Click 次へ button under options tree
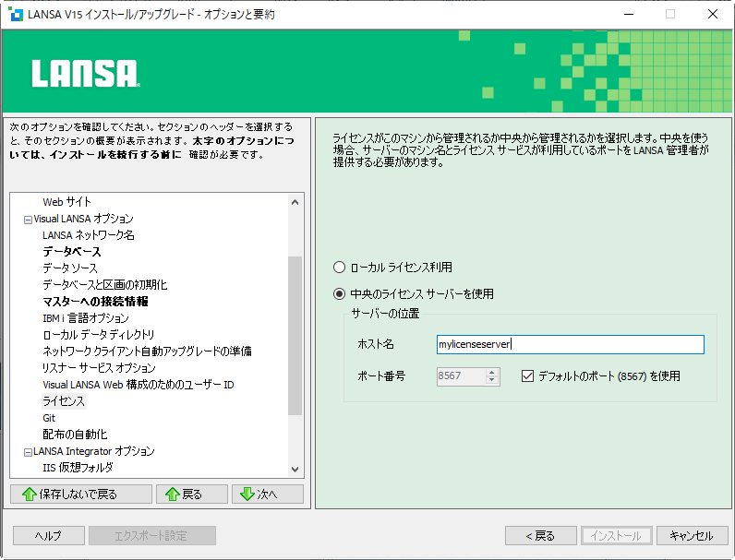Image resolution: width=735 pixels, height=560 pixels. 268,494
